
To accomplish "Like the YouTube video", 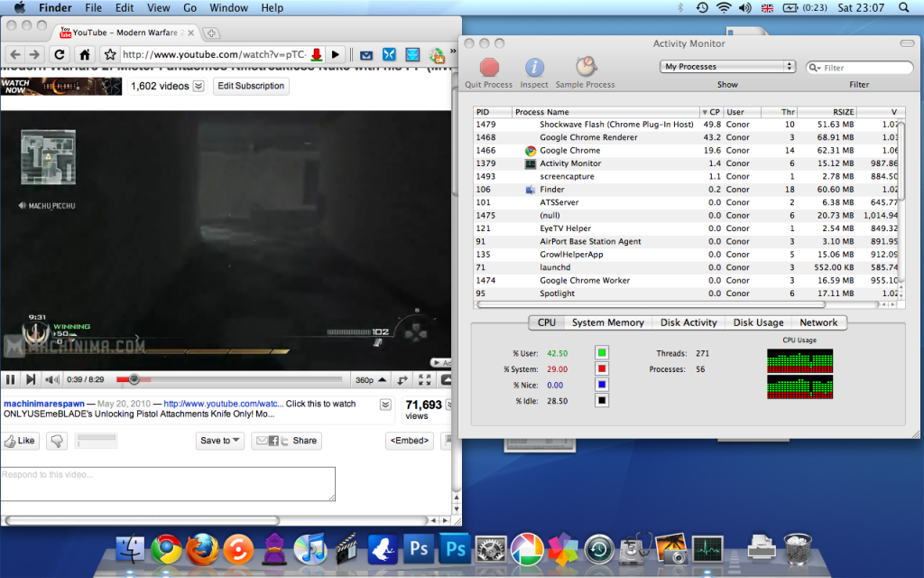I will pyautogui.click(x=20, y=441).
